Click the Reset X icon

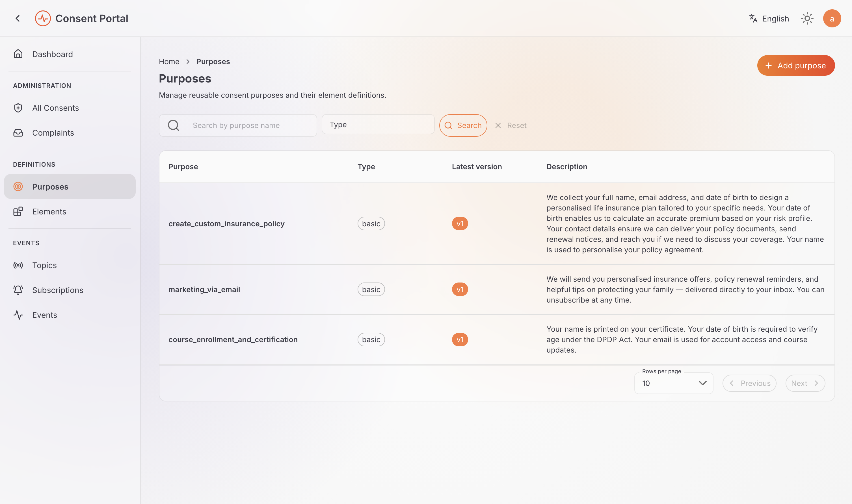point(498,125)
